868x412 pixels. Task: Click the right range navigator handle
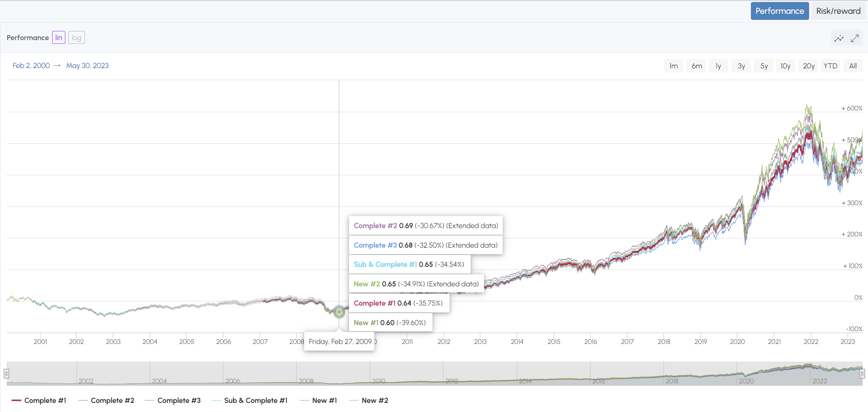(862, 374)
